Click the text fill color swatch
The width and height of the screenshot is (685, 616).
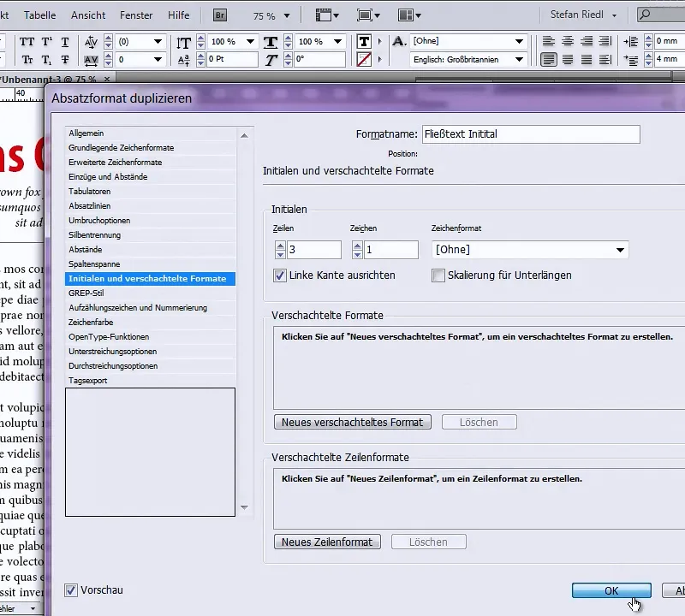click(x=364, y=41)
